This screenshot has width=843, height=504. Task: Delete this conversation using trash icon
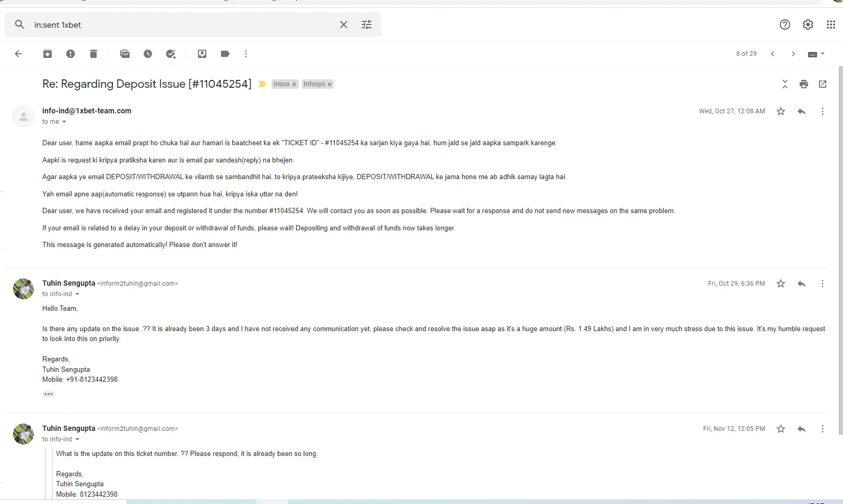93,54
